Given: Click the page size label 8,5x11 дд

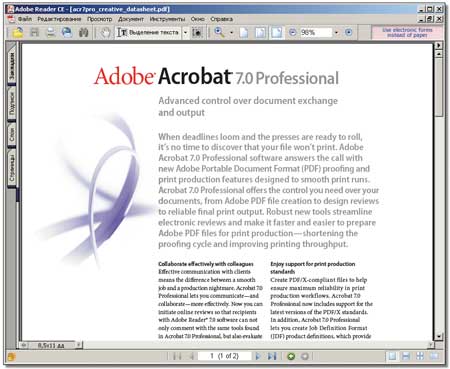Looking at the screenshot, I should 51,346.
